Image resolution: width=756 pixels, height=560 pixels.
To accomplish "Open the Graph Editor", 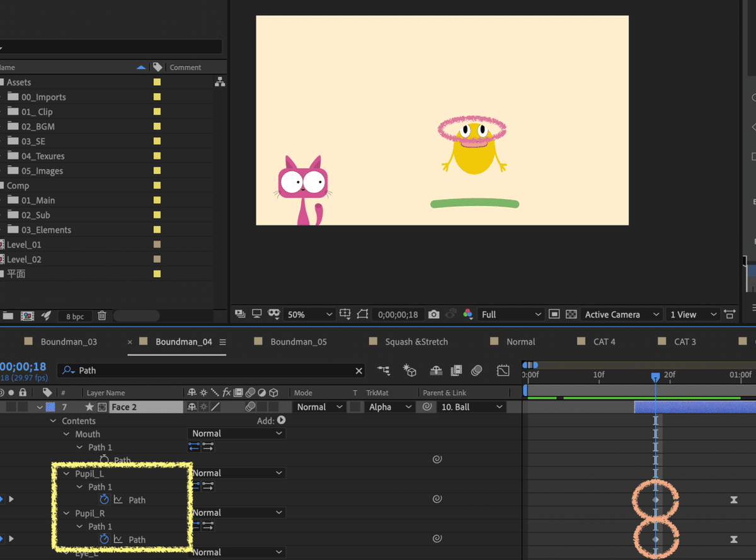I will [x=503, y=371].
